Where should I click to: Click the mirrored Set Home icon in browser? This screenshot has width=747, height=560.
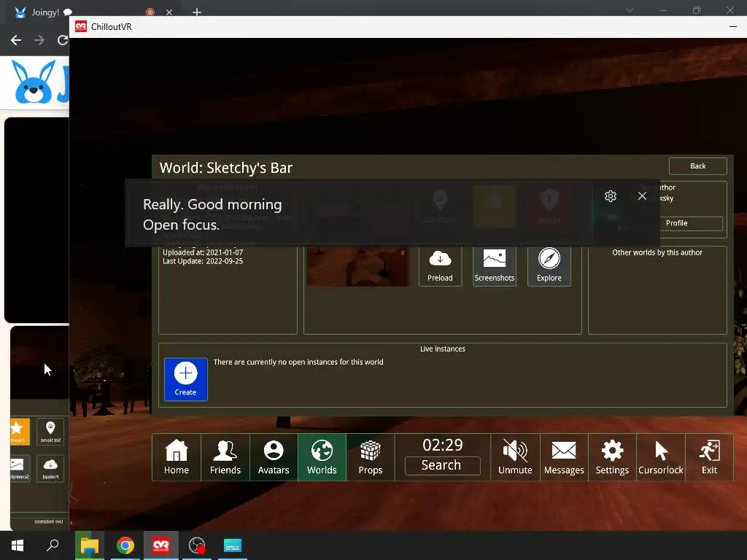[50, 432]
